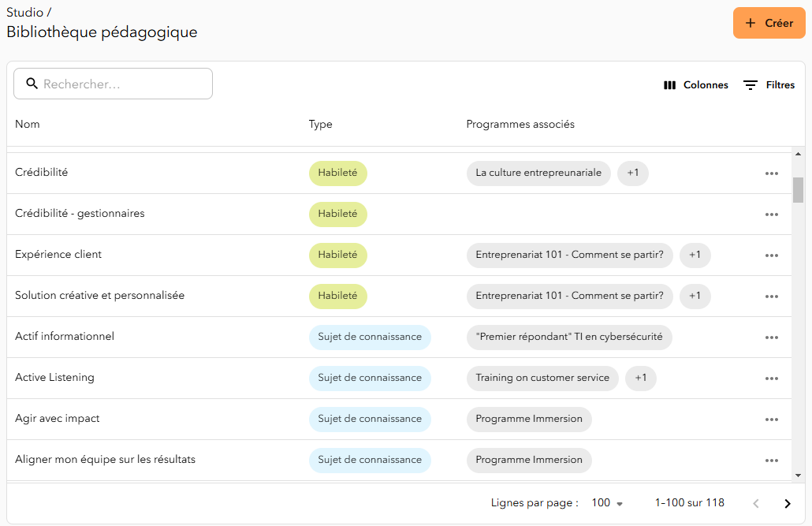812x526 pixels.
Task: Click Programme Immersion chip in Aligner mon équipe row
Action: pyautogui.click(x=529, y=459)
